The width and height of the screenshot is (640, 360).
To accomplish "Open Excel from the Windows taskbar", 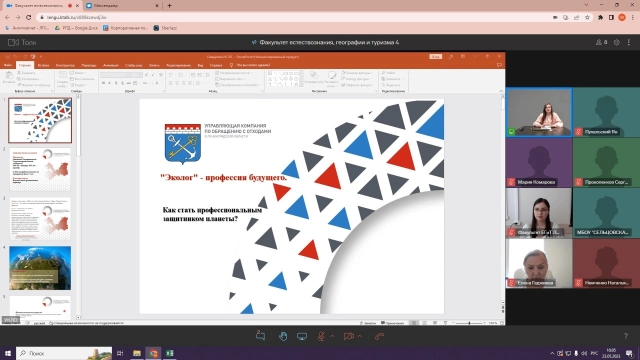I will (170, 353).
